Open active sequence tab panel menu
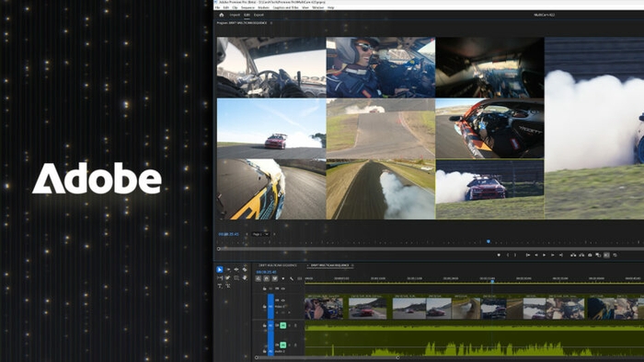Viewport: 644px width, 362px height. [x=352, y=265]
